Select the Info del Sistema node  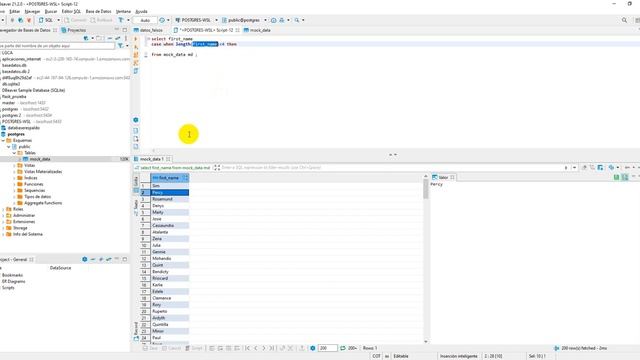coord(27,234)
